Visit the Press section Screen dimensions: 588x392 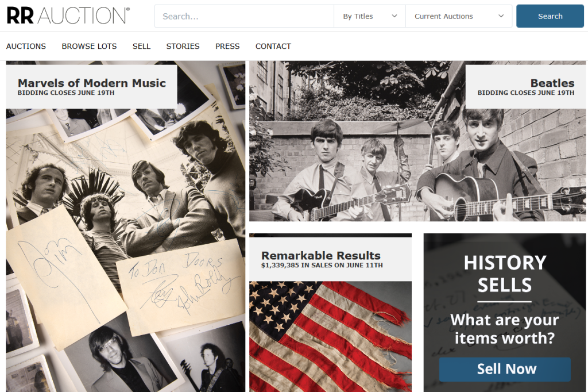pos(227,46)
